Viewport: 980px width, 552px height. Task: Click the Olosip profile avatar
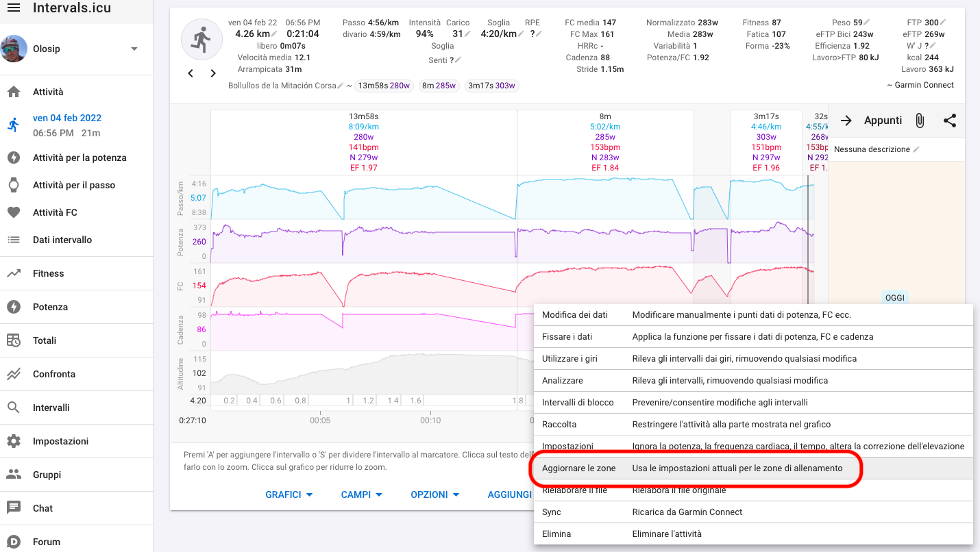tap(14, 49)
